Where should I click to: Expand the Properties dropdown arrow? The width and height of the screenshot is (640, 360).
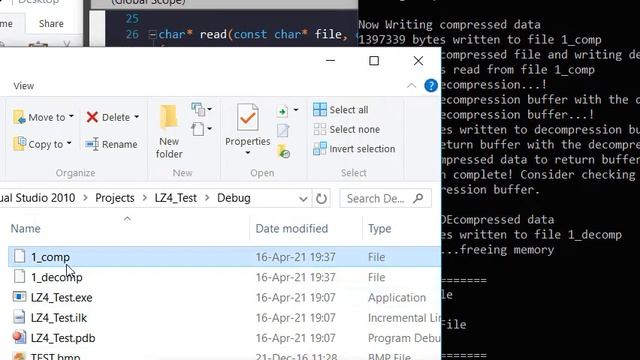[x=248, y=153]
